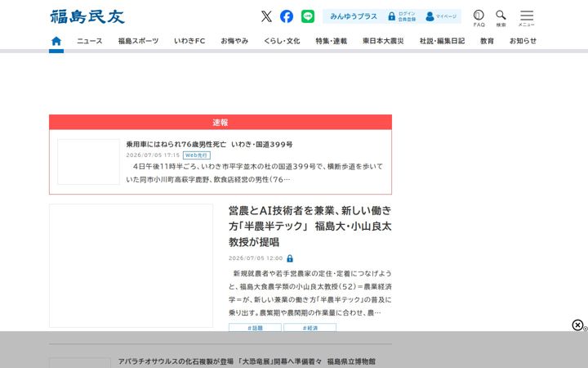Open the LINE social icon
The width and height of the screenshot is (588, 368).
click(x=308, y=16)
